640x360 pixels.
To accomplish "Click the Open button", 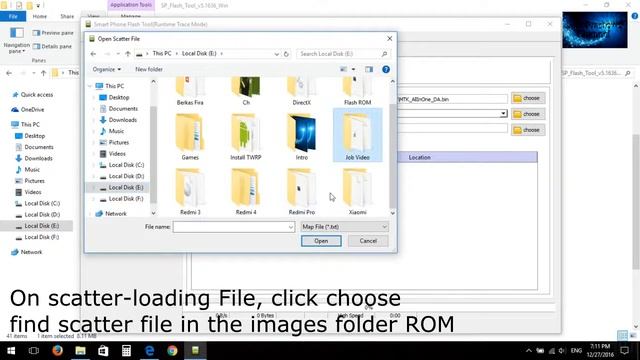I will click(x=321, y=241).
